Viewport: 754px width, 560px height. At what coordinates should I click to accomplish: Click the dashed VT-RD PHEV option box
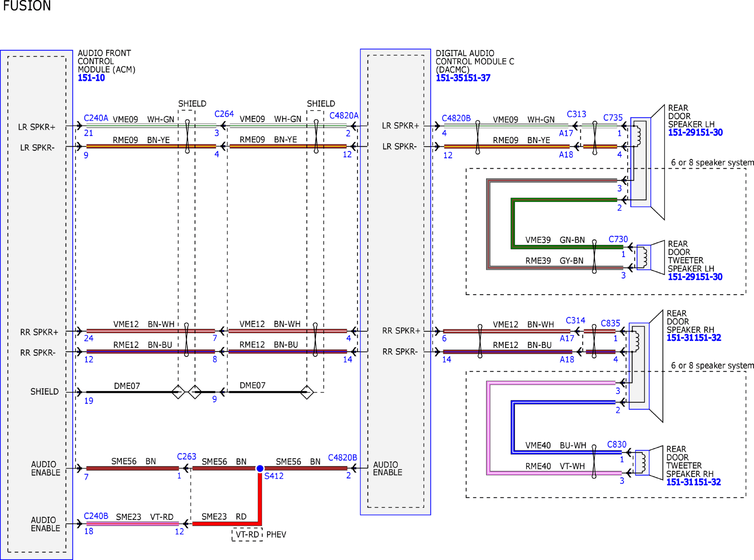247,535
